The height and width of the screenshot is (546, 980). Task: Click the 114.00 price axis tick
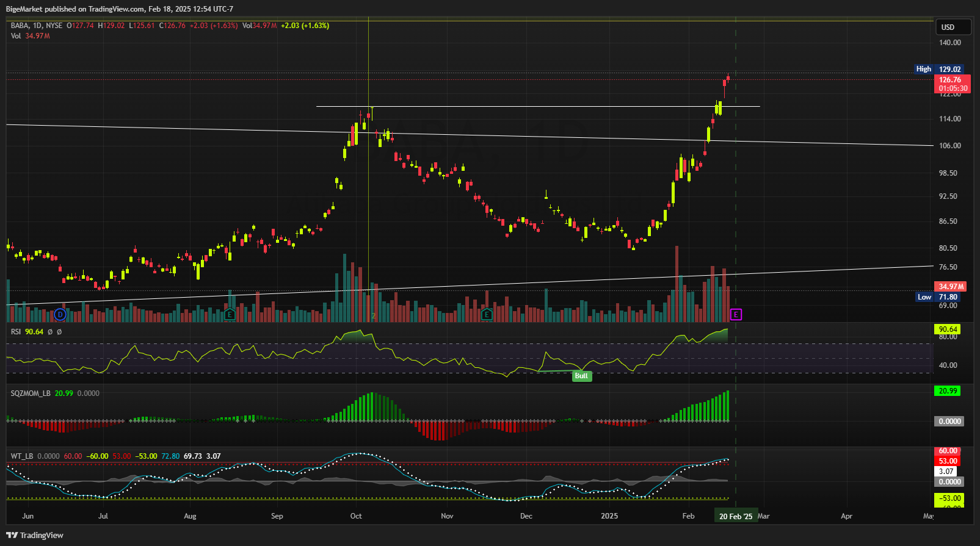tap(950, 119)
